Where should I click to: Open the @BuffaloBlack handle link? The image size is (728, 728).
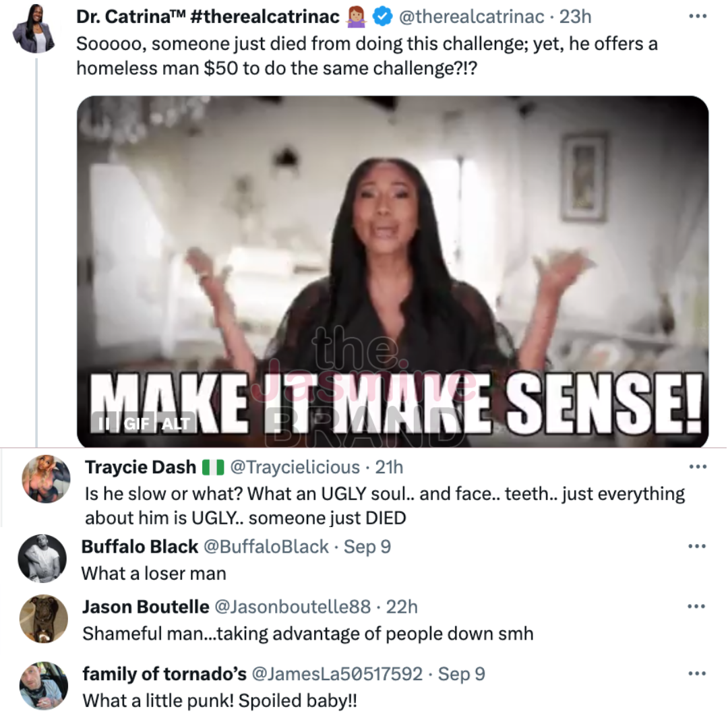click(x=266, y=546)
